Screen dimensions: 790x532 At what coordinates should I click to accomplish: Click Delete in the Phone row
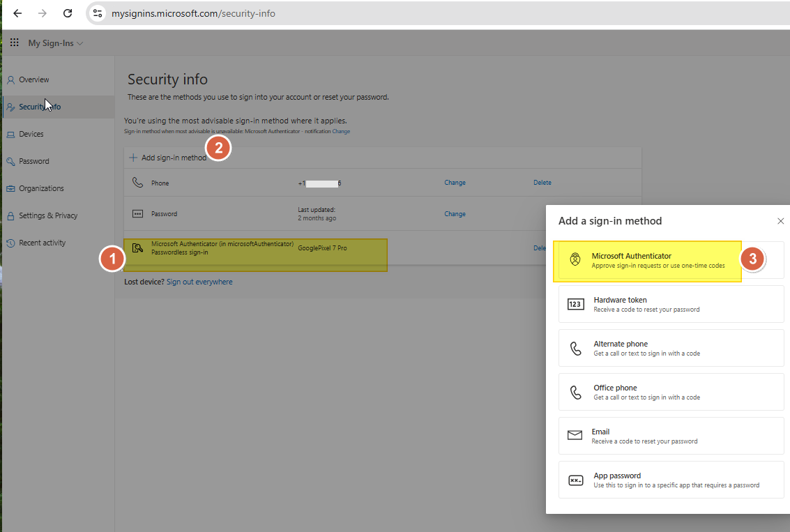pos(542,183)
